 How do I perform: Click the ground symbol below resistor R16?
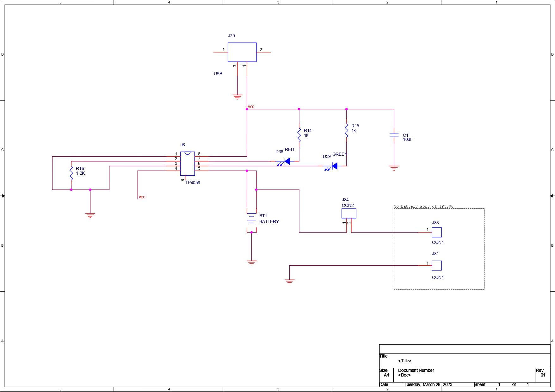90,215
